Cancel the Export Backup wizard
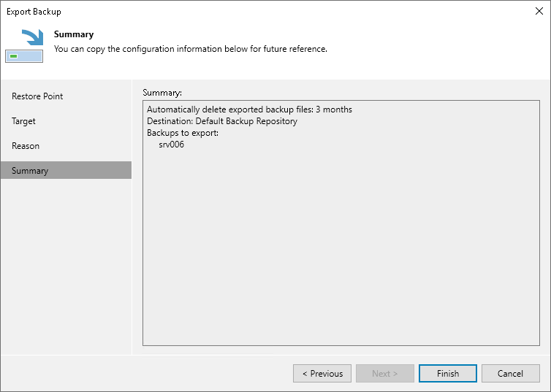551x392 pixels. pyautogui.click(x=510, y=373)
